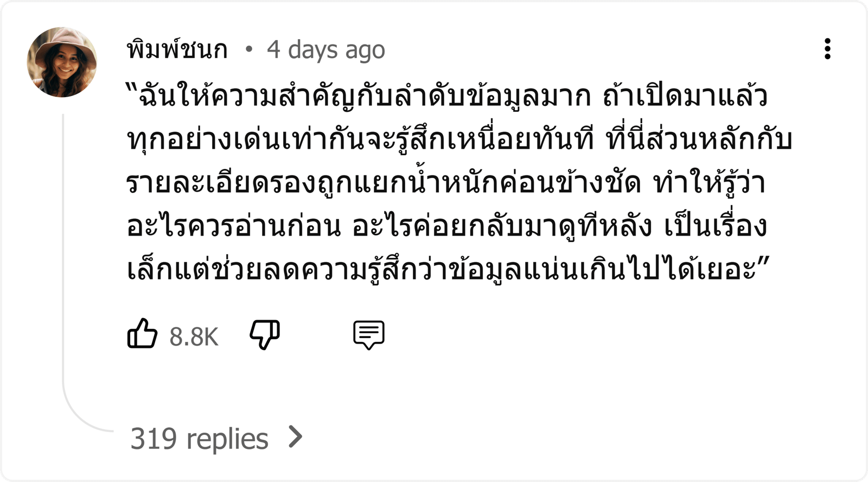Click the vertical thread connector line
The image size is (868, 482).
(63, 244)
